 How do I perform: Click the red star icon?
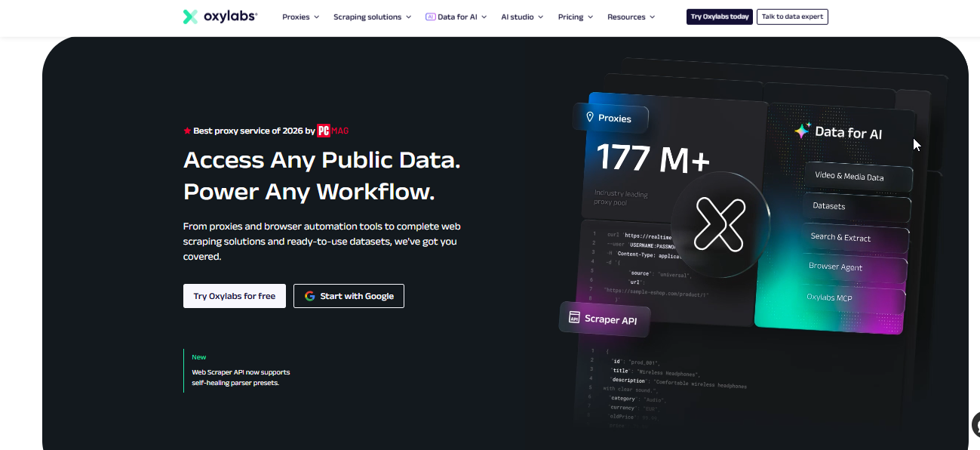click(x=187, y=131)
